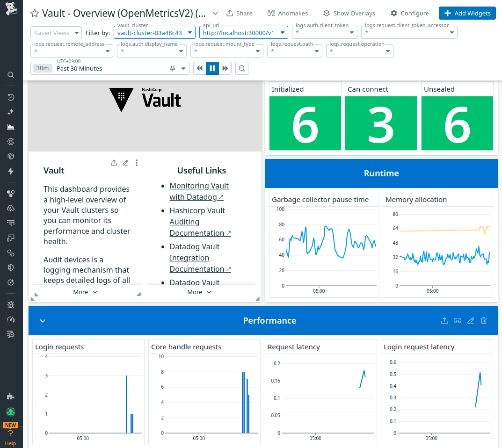Open the user avatar icon in sidebar
This screenshot has height=448, width=502.
point(11,412)
